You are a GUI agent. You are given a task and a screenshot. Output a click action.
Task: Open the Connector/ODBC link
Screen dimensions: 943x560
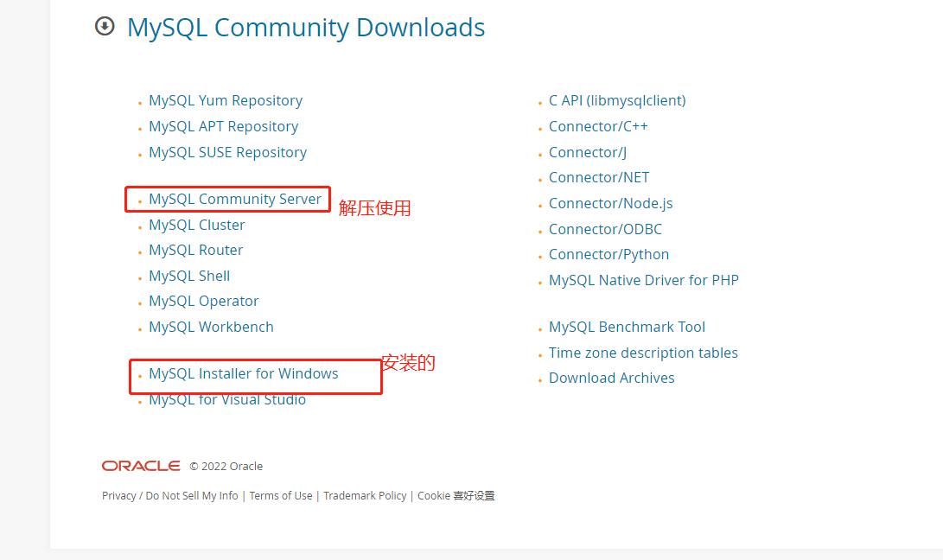[x=606, y=229]
